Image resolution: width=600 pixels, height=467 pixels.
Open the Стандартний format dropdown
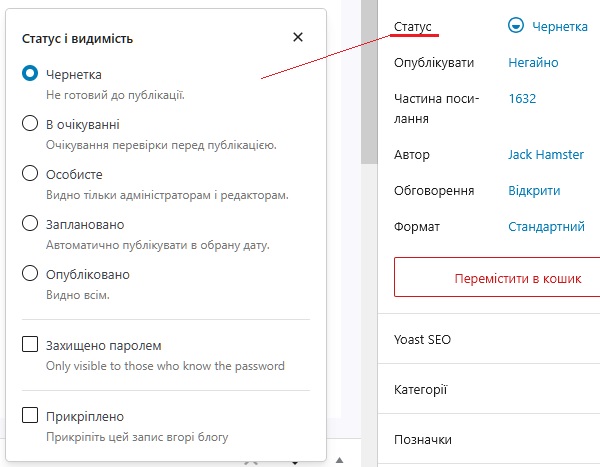(546, 227)
